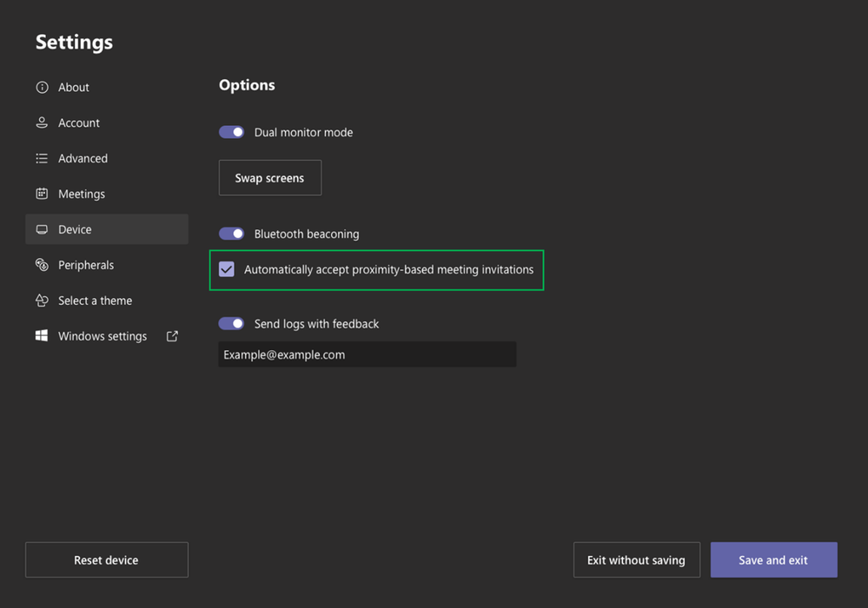Open Advanced settings section

click(x=107, y=158)
